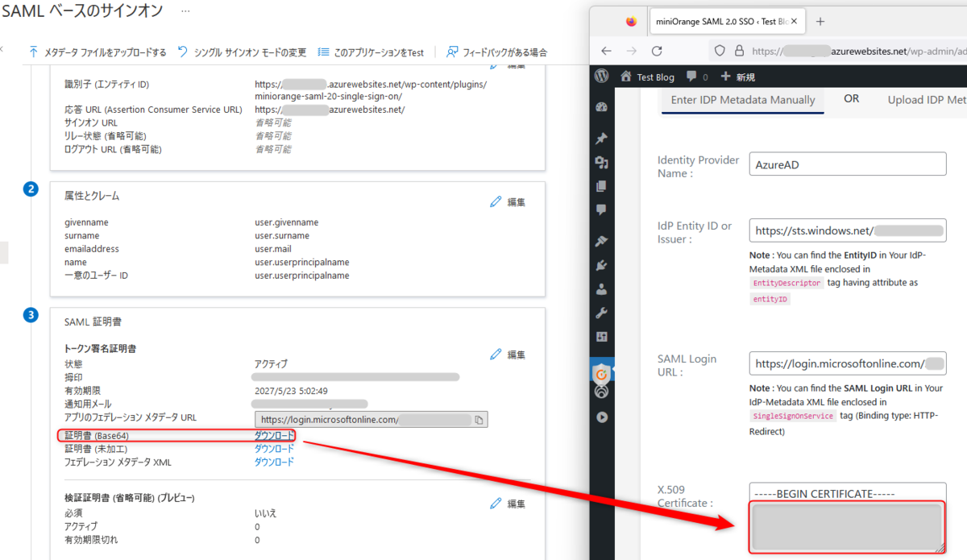Open Appearance paintbrush sidebar icon
This screenshot has width=967, height=560.
click(x=601, y=241)
